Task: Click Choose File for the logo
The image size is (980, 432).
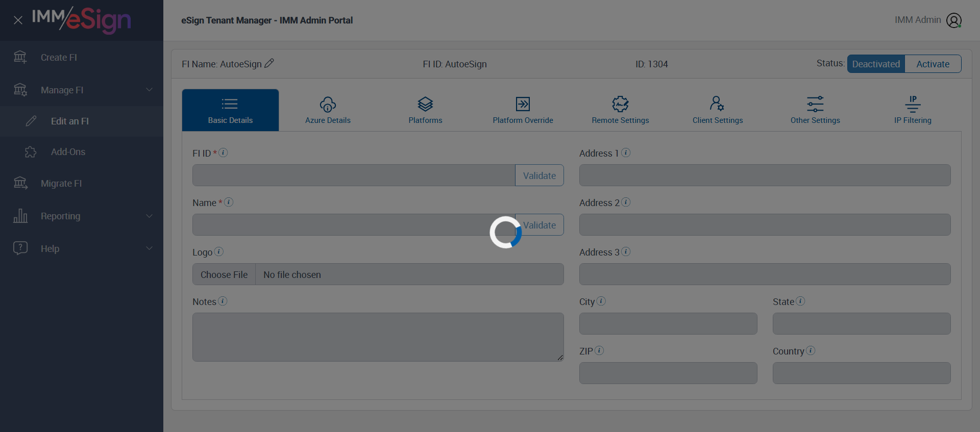Action: (x=224, y=274)
